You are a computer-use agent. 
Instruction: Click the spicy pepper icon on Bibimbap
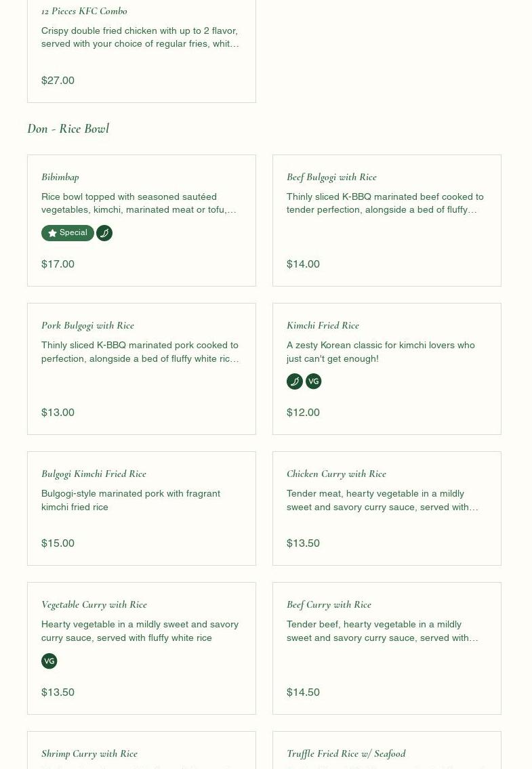[104, 233]
